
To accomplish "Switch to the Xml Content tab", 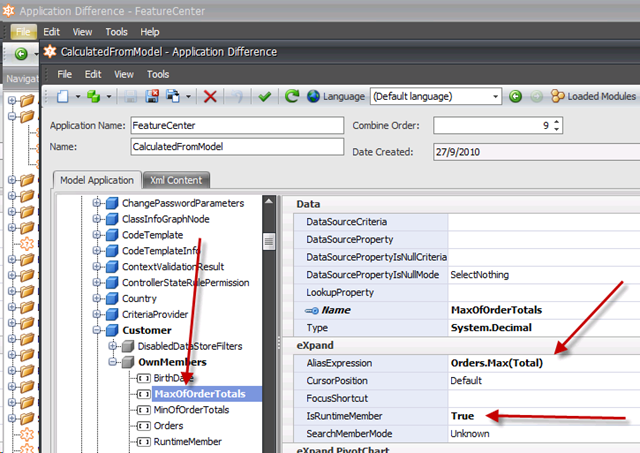I will 176,180.
